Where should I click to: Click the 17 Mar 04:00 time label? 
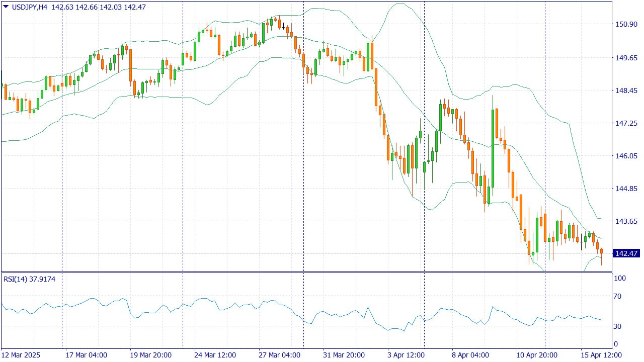coord(87,355)
